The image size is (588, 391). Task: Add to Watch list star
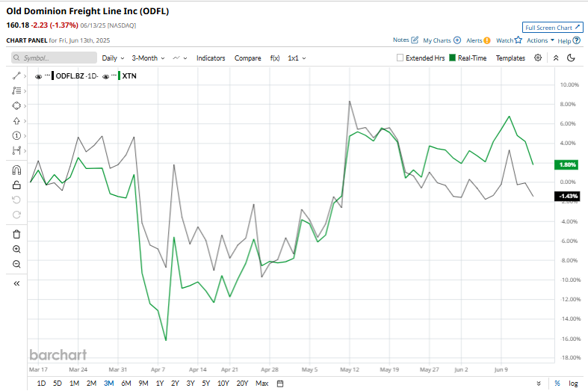[x=509, y=40]
